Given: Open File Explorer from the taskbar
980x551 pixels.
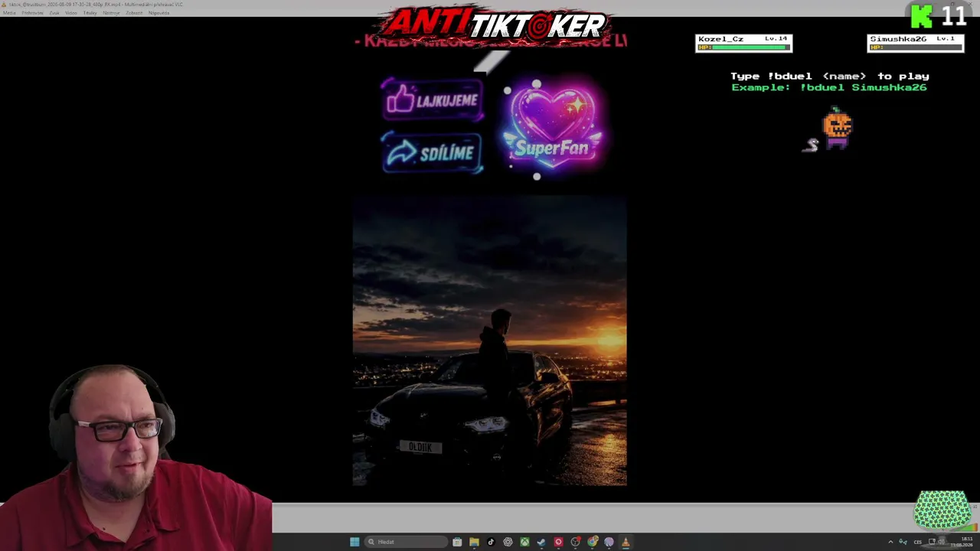Looking at the screenshot, I should pos(474,542).
